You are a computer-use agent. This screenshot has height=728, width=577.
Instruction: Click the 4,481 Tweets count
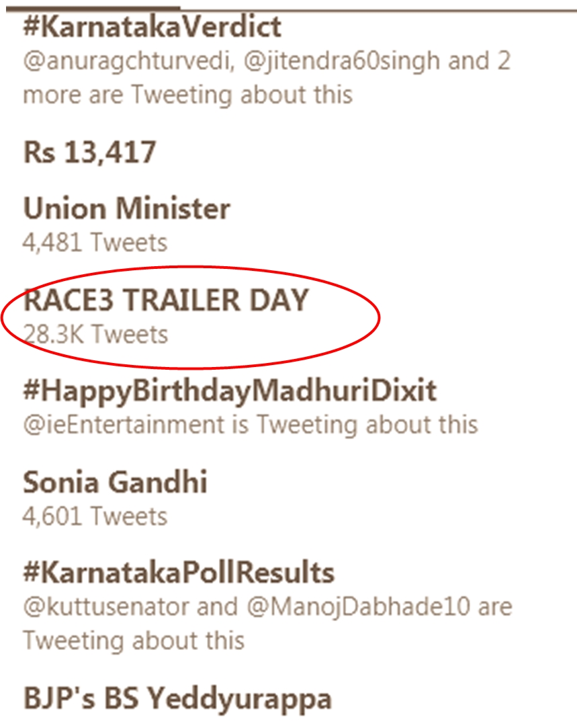95,242
